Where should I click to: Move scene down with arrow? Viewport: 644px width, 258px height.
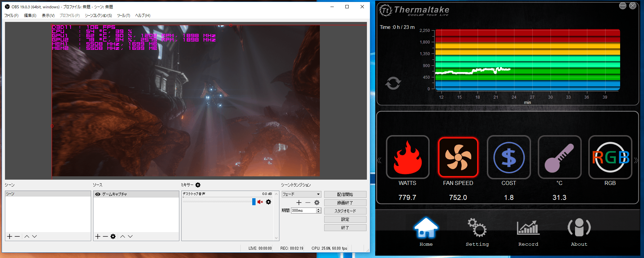tap(34, 236)
